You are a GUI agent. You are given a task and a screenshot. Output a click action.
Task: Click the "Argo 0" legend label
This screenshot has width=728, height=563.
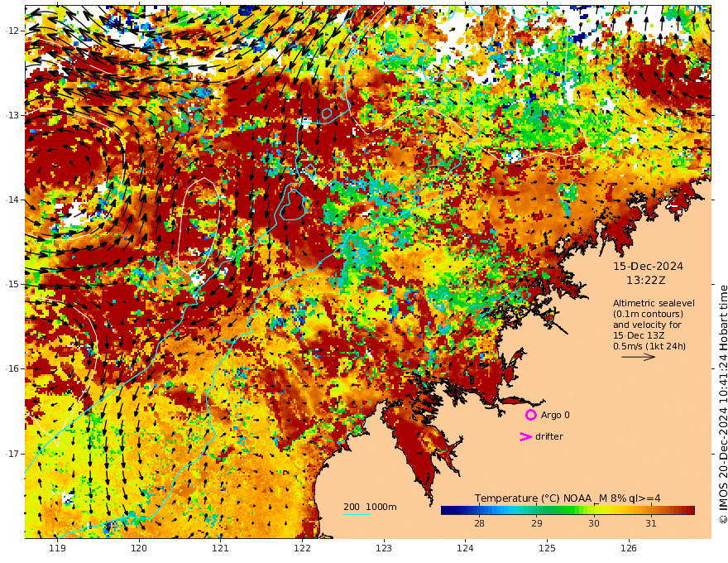(555, 415)
